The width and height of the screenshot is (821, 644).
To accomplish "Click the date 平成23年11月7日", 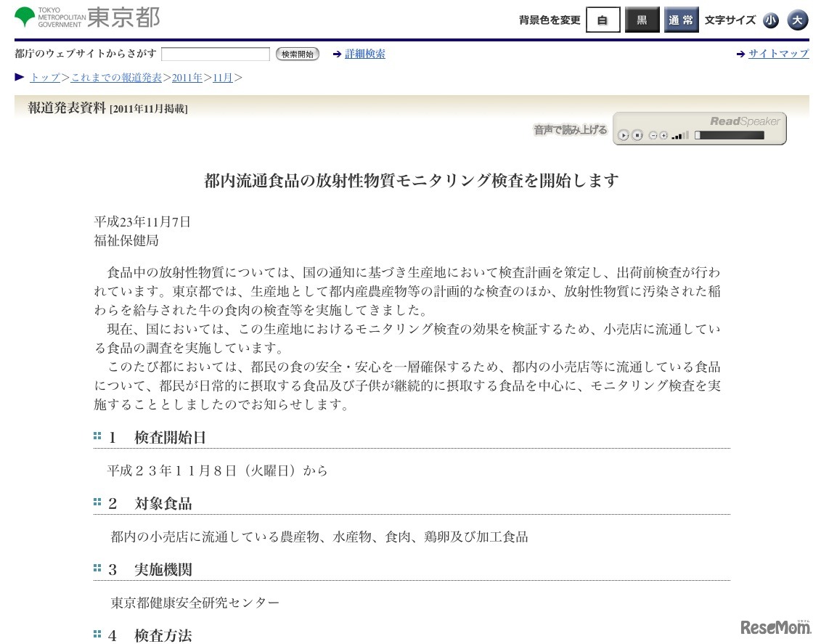I will point(142,222).
